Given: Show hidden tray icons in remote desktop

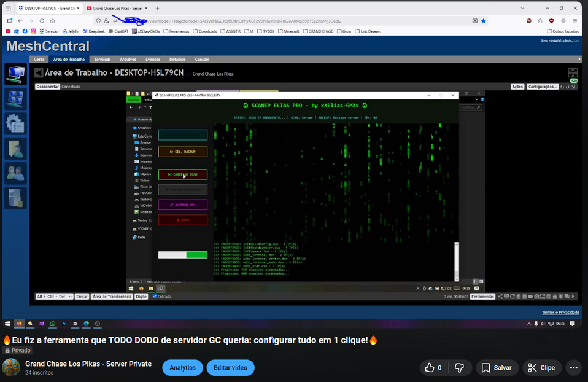Looking at the screenshot, I should click(418, 289).
